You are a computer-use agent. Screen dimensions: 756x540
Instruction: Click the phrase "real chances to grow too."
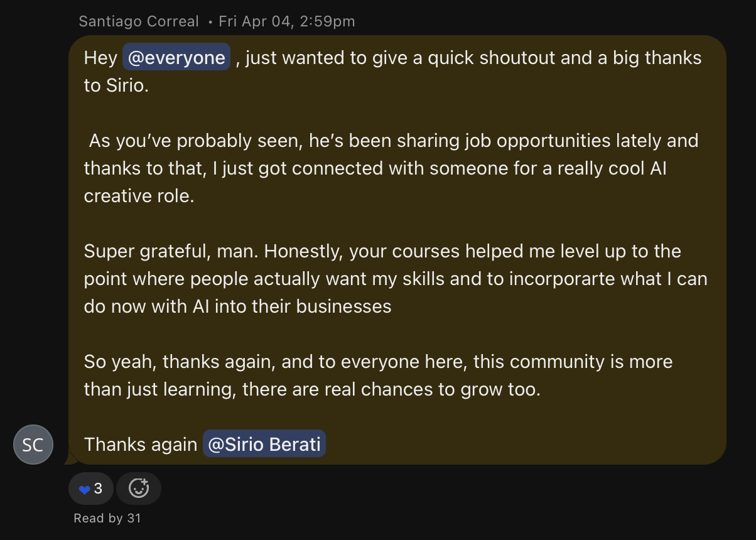(x=432, y=389)
